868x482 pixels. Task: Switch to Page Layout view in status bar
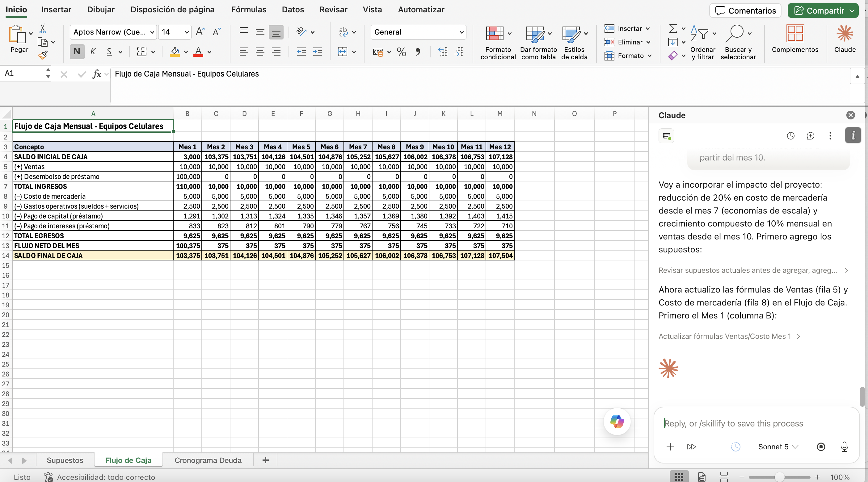[702, 477]
